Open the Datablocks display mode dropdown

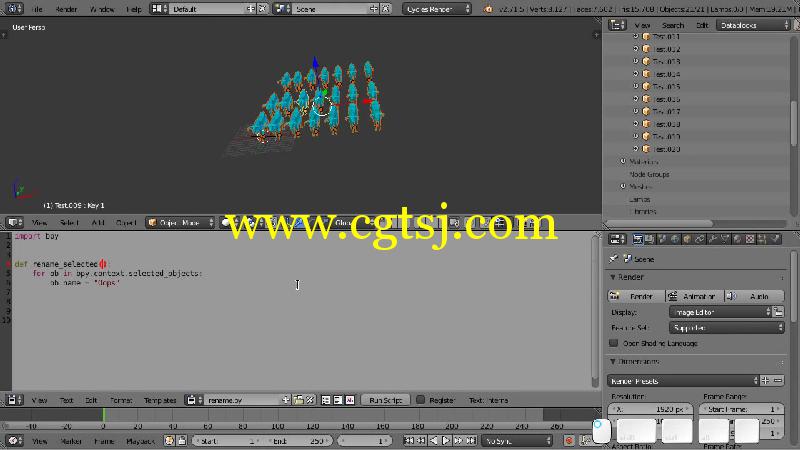[754, 25]
